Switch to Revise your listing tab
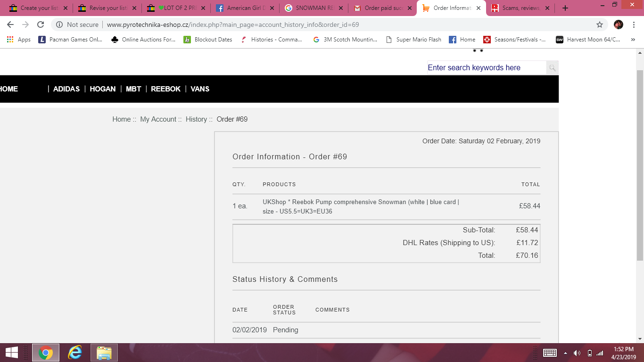 click(x=107, y=8)
